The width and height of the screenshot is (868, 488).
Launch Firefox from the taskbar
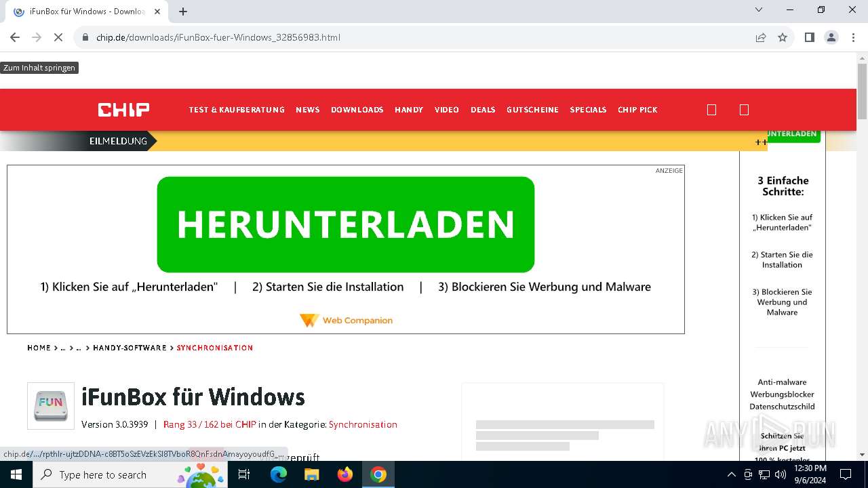click(345, 474)
